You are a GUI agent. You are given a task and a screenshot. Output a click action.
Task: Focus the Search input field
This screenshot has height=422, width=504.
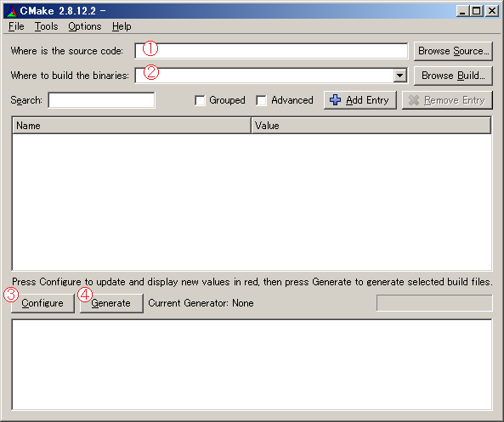(x=101, y=100)
